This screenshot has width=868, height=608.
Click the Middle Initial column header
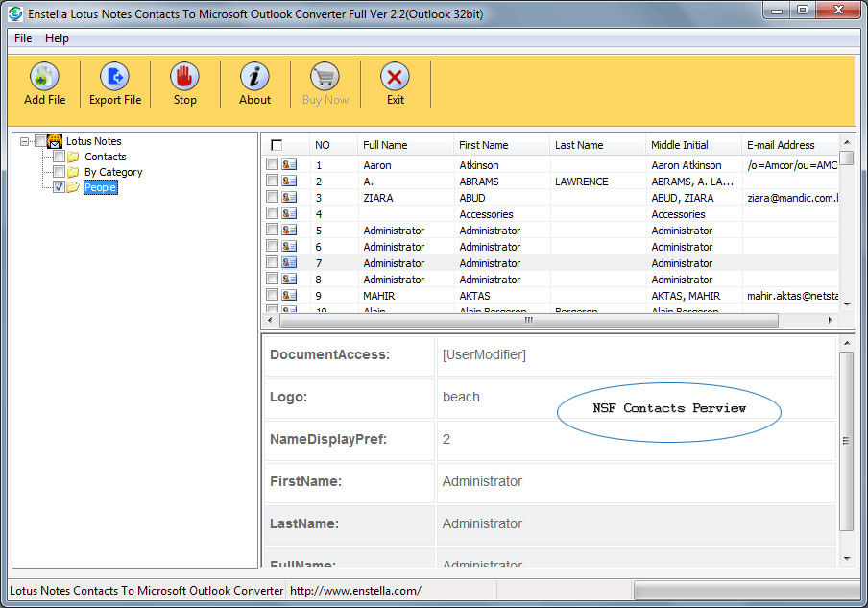coord(693,145)
